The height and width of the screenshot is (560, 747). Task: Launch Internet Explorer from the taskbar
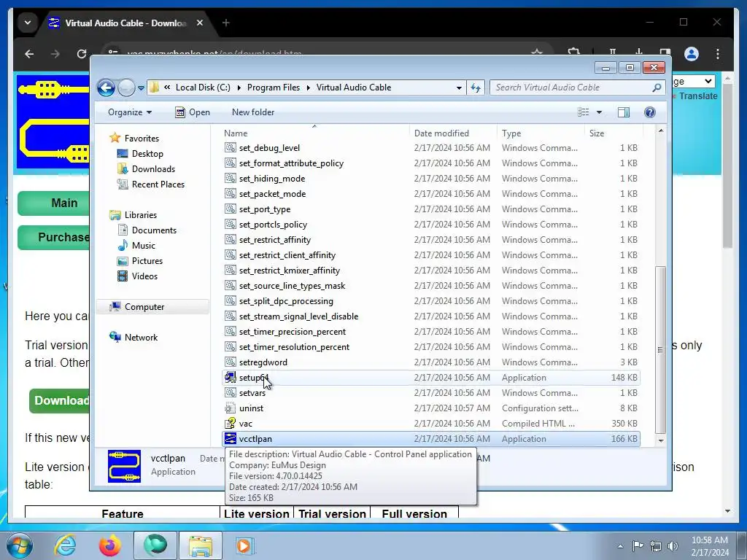pyautogui.click(x=65, y=545)
